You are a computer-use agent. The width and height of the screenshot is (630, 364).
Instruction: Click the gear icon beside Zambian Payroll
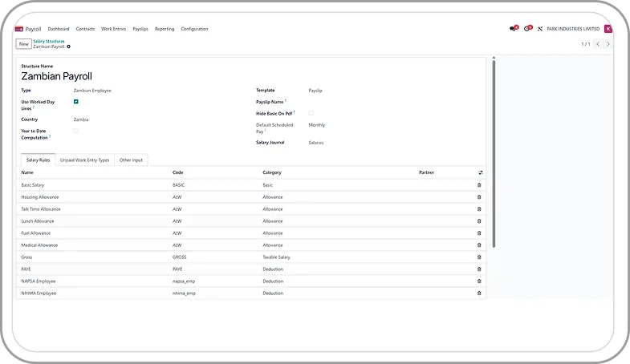69,47
